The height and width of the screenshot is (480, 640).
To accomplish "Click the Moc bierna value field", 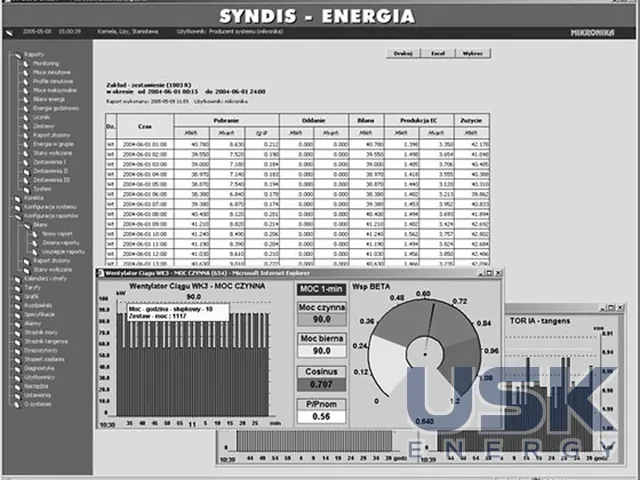I will point(321,351).
